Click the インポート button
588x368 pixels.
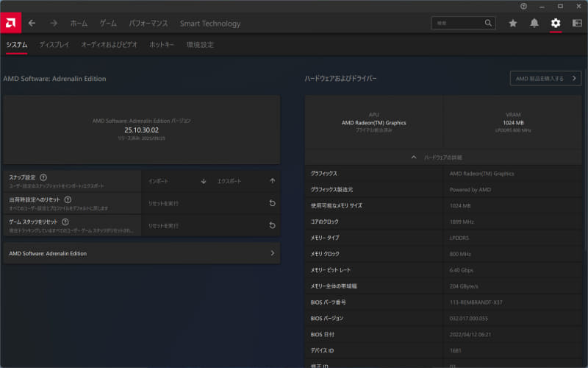click(x=176, y=181)
